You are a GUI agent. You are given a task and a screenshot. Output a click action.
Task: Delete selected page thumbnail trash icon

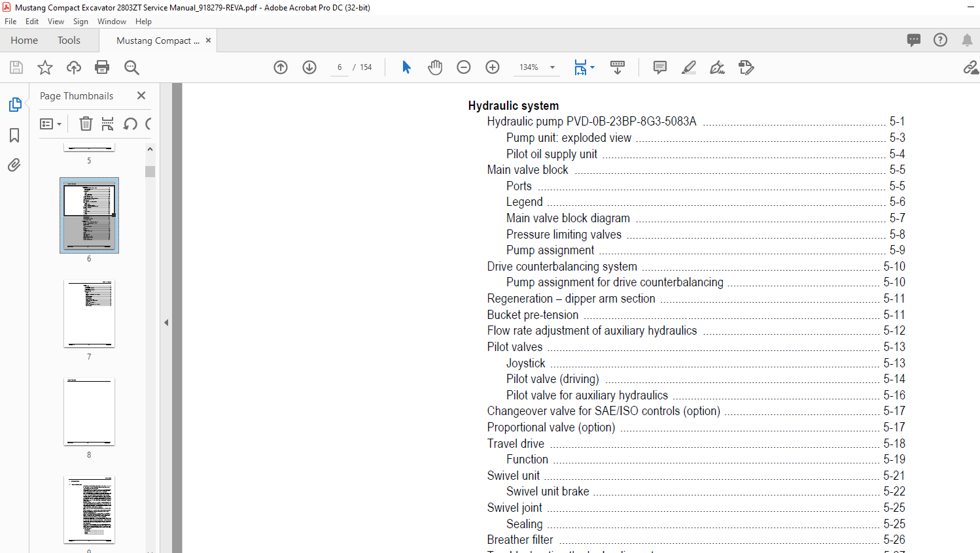tap(86, 124)
